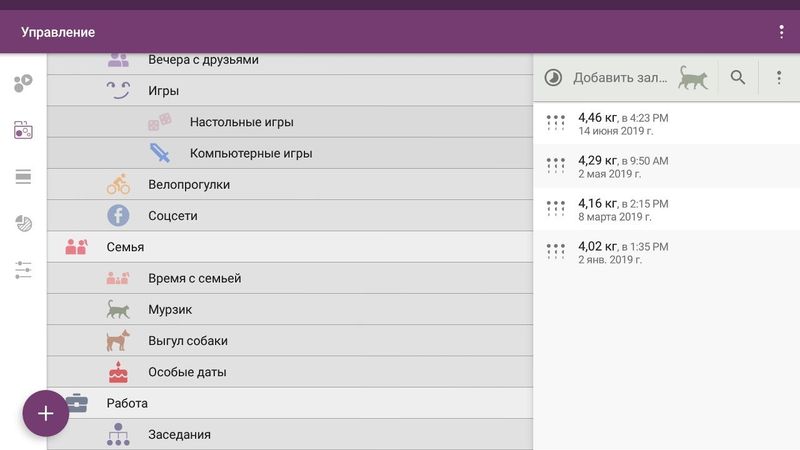Click the cake icon for Особые даты
Image resolution: width=800 pixels, height=450 pixels.
118,372
